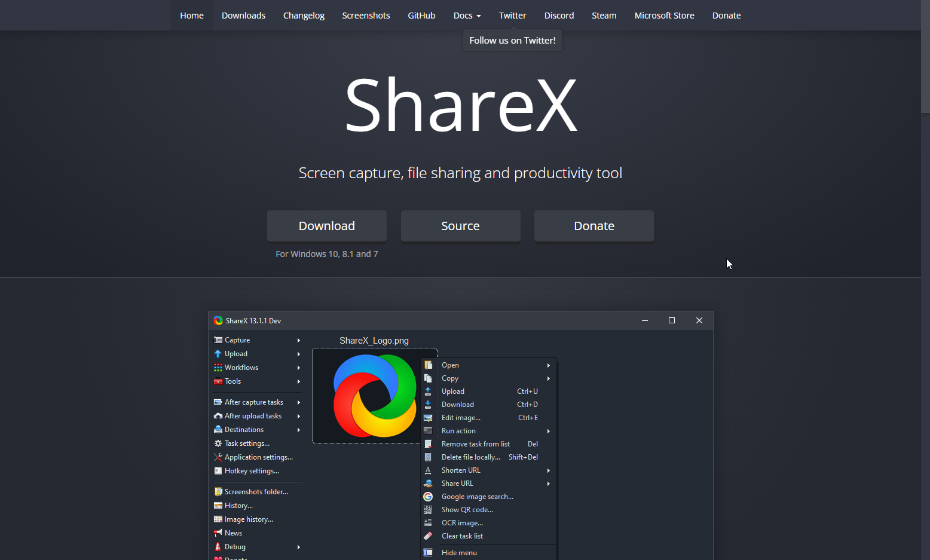The image size is (930, 560).
Task: Expand the Capture submenu arrow
Action: 298,340
